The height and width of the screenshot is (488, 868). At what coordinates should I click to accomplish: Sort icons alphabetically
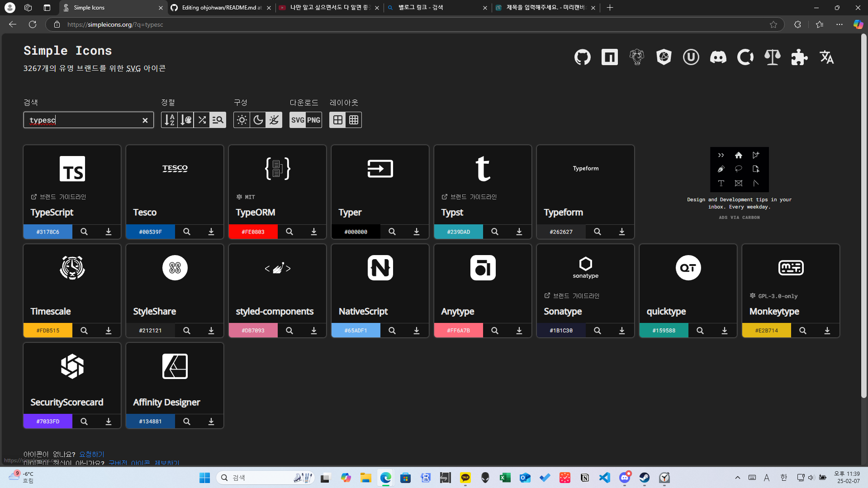[169, 120]
